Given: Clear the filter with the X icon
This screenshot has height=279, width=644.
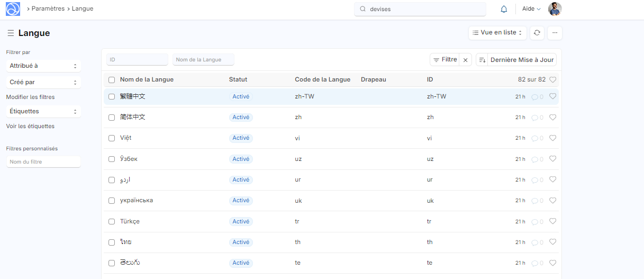Looking at the screenshot, I should click(466, 60).
